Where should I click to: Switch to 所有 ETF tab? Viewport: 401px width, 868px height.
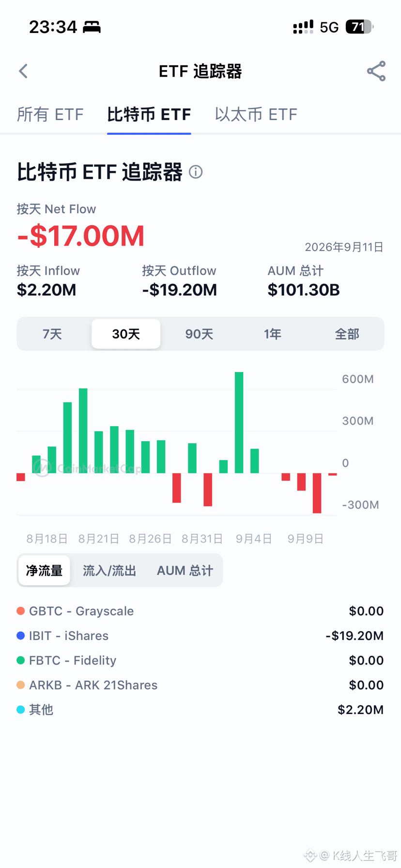pos(50,115)
